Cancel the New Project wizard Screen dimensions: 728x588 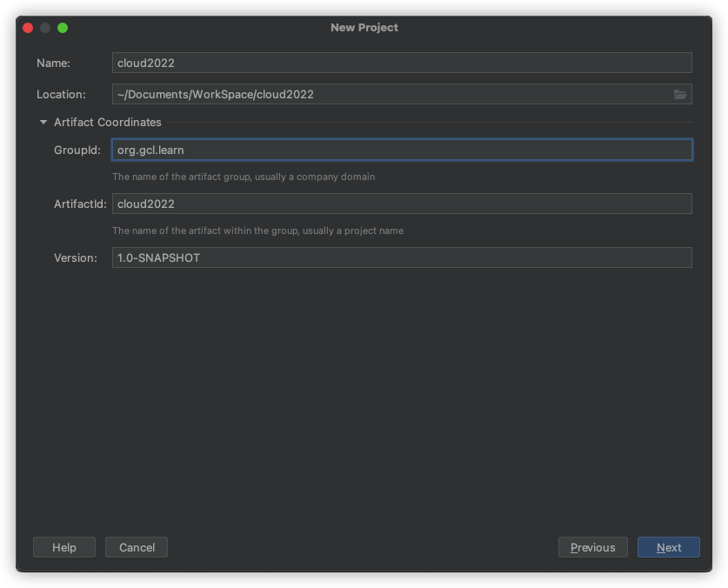(137, 548)
